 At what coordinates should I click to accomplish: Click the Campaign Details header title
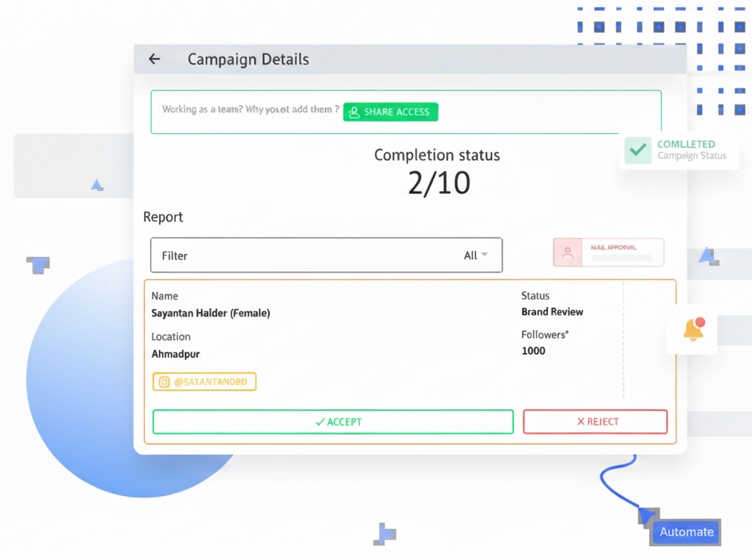[248, 59]
